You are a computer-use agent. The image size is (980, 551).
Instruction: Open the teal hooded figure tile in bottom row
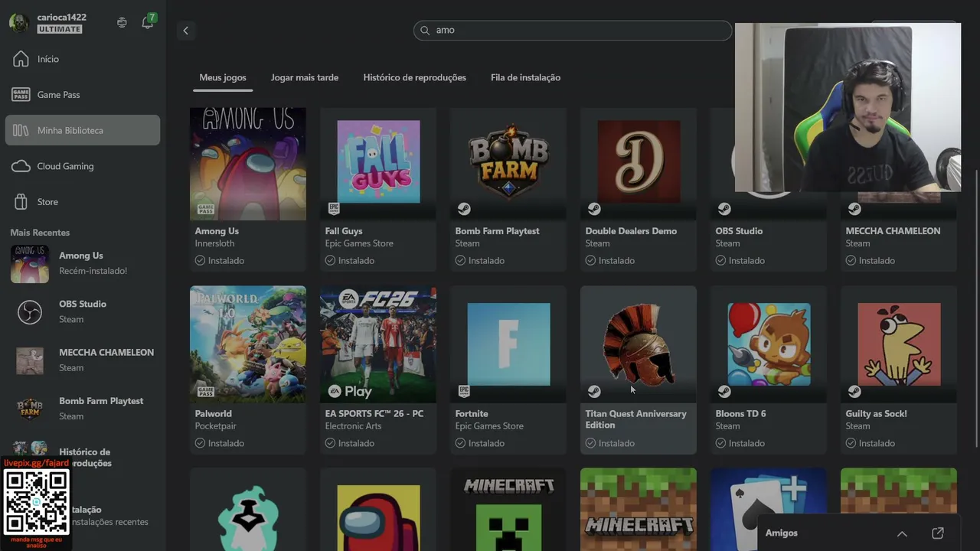(x=248, y=510)
